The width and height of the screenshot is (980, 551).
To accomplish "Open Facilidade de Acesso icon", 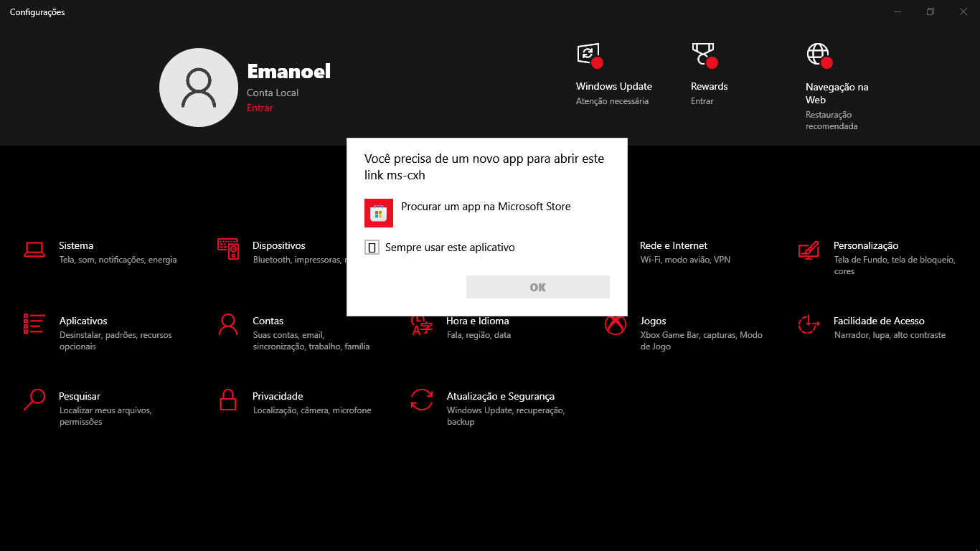I will pyautogui.click(x=809, y=324).
